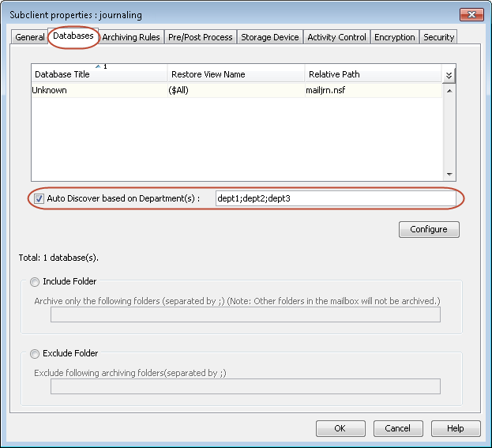Go to the Pre/Post Process tab
Image resolution: width=492 pixels, height=448 pixels.
tap(200, 37)
